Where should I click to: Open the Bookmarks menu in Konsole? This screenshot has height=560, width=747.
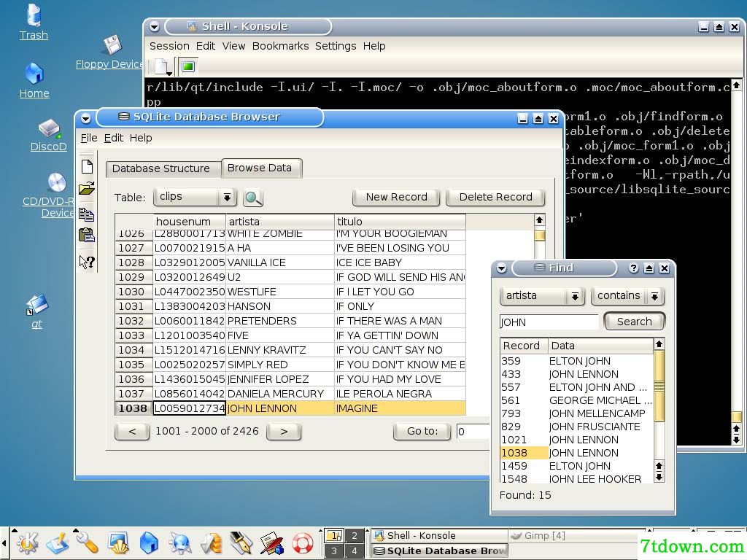pyautogui.click(x=280, y=46)
